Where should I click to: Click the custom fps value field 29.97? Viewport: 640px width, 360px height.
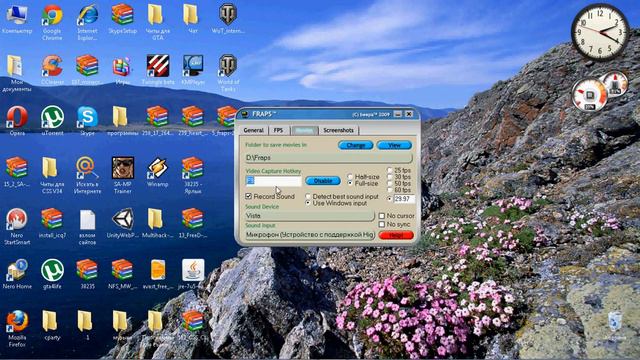[404, 199]
